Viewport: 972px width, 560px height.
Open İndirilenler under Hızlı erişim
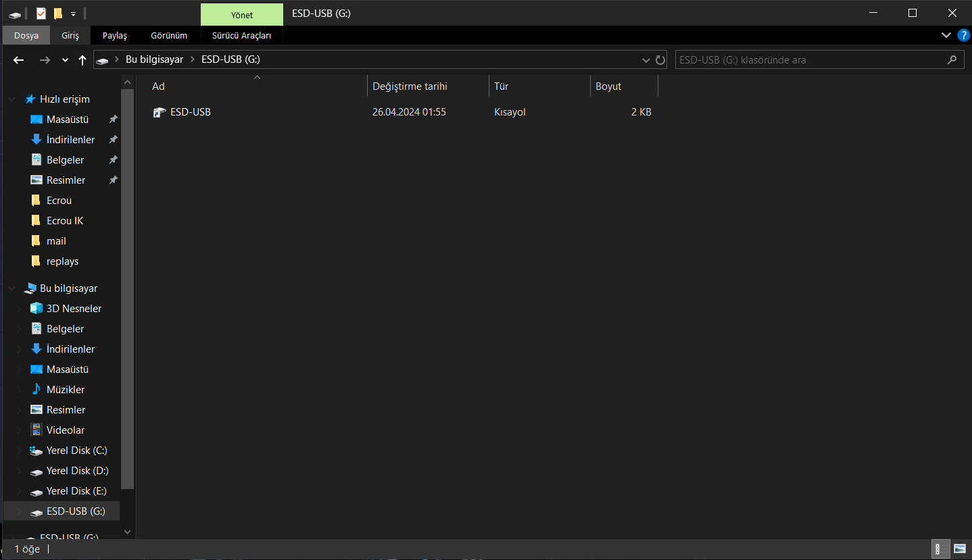70,140
